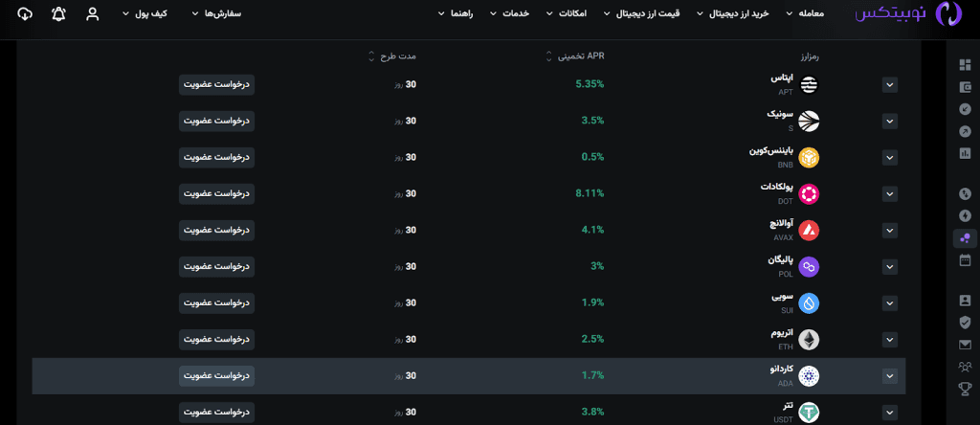Open wallet icon in right sidebar
The height and width of the screenshot is (425, 980).
click(x=965, y=86)
